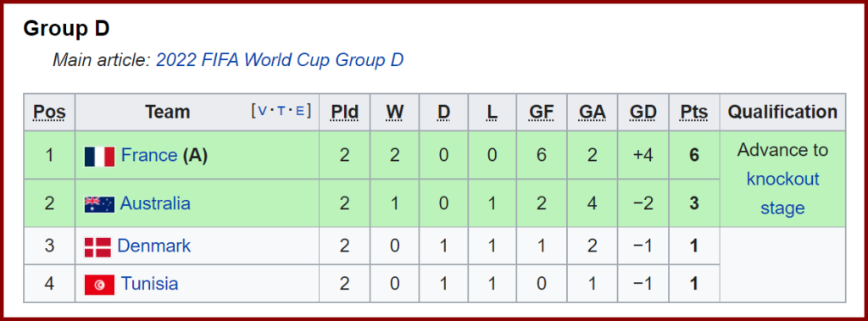Click the Denmark flag icon
Screen dimensions: 868x321
(98, 246)
